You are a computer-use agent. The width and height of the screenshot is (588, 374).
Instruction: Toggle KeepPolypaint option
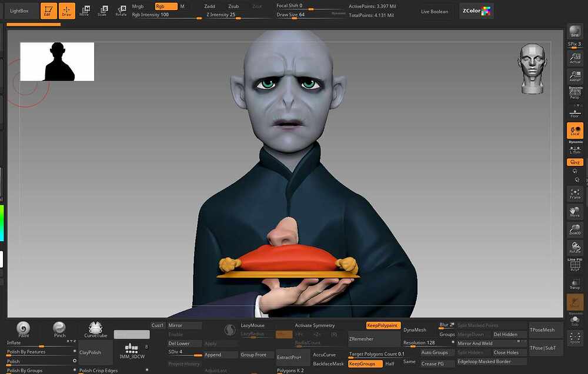pos(383,326)
